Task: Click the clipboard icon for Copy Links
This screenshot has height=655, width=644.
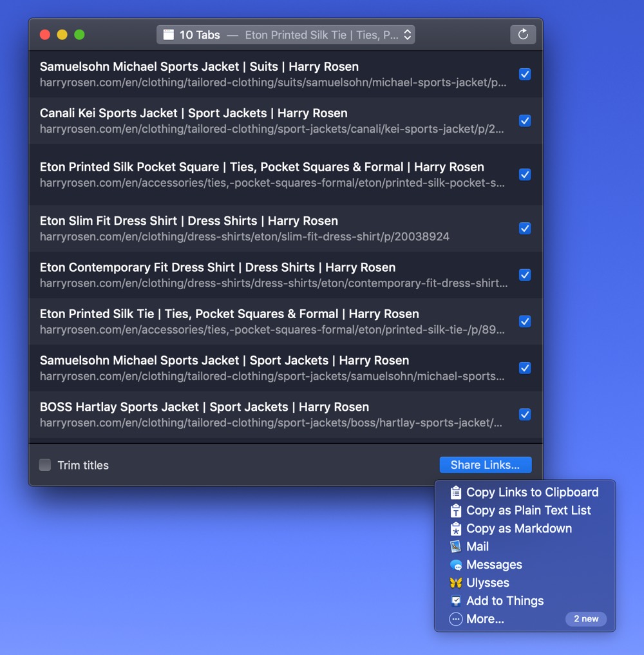Action: [456, 493]
